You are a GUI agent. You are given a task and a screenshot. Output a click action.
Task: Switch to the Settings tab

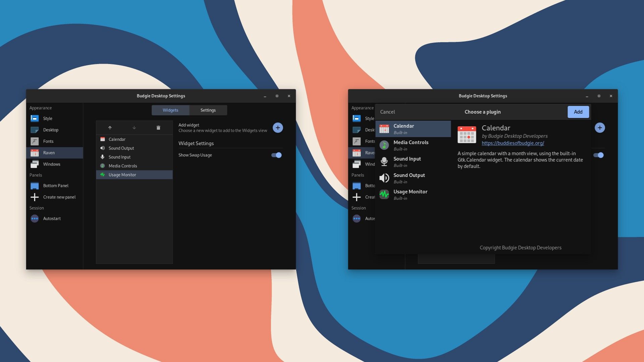coord(208,110)
